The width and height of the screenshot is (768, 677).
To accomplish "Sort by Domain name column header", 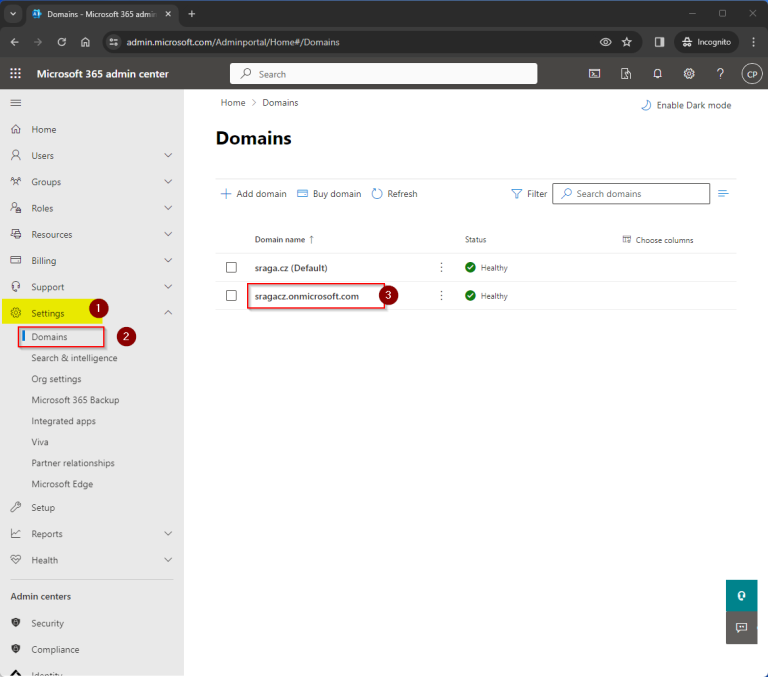I will pos(284,240).
